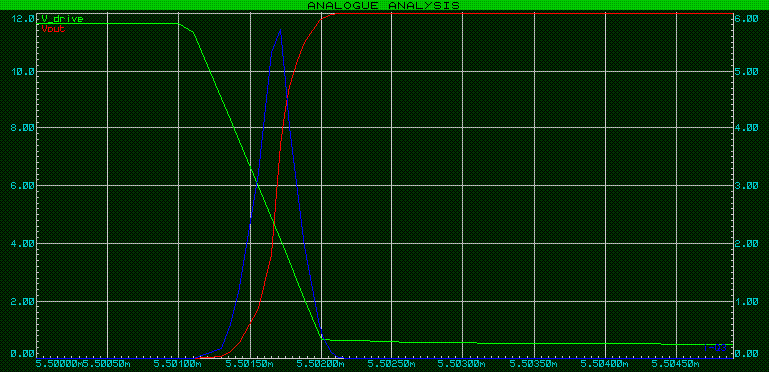Click the 5.00 right axis label
Viewport: 769px width, 372px height.
click(747, 71)
